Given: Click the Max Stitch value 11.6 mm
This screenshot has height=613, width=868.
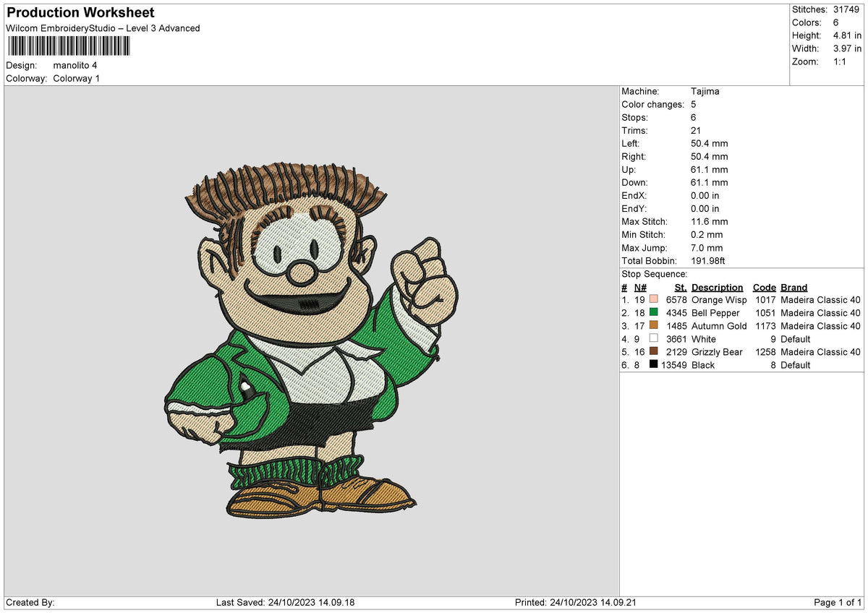Looking at the screenshot, I should pos(710,221).
